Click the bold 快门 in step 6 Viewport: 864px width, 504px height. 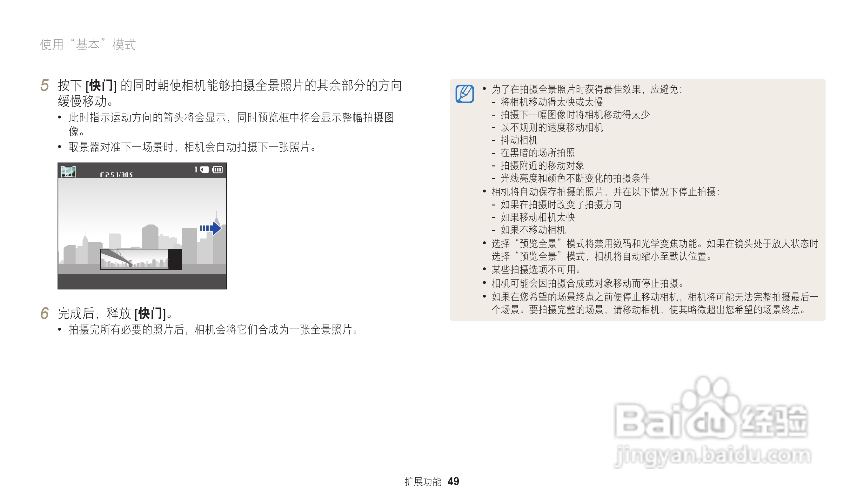(x=150, y=314)
